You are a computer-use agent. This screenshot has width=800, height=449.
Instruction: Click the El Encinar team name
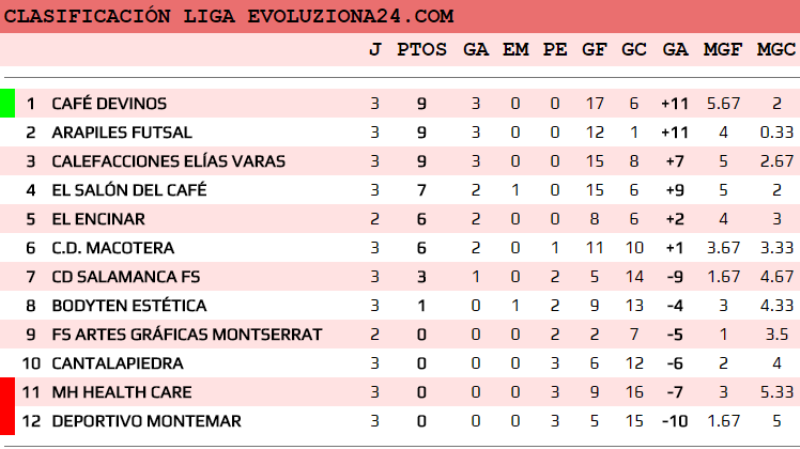98,219
